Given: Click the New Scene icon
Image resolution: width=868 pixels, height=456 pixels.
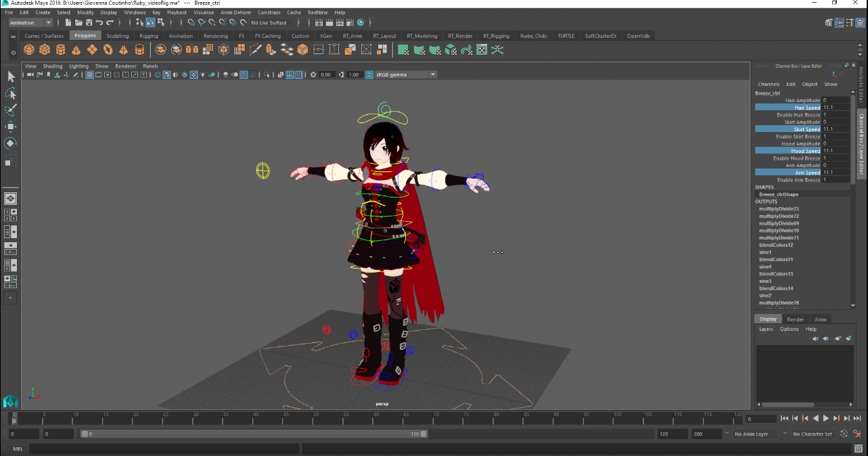Looking at the screenshot, I should click(69, 23).
